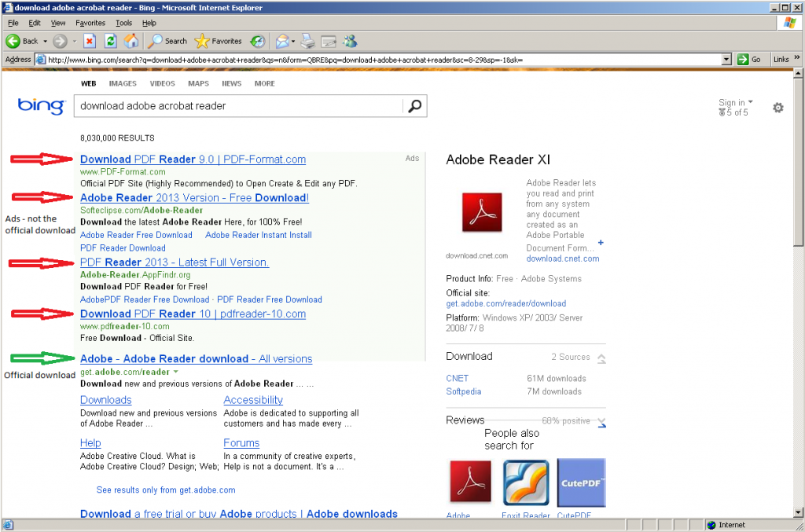
Task: Open the address bar dropdown
Action: click(726, 60)
